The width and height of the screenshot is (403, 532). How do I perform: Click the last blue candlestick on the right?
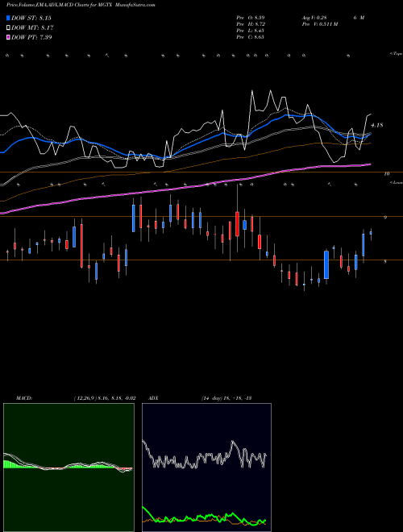[371, 233]
